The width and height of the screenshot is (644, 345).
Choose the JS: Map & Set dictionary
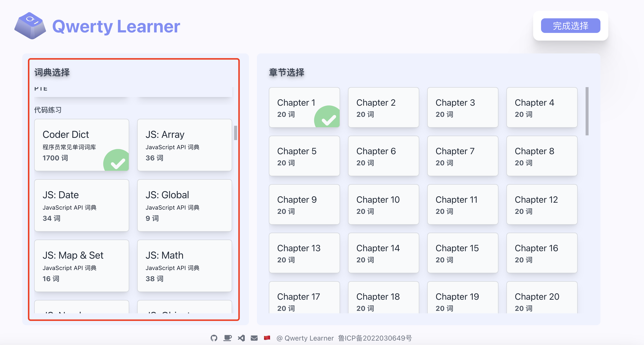pyautogui.click(x=81, y=266)
